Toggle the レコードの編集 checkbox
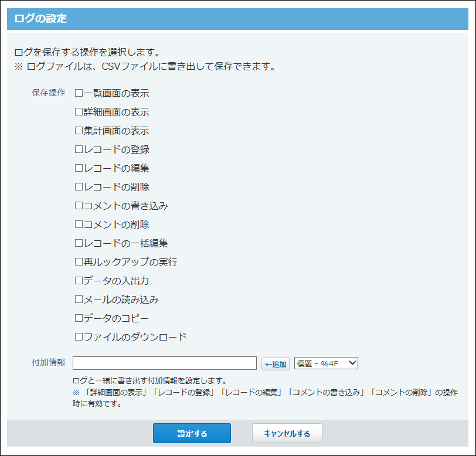The width and height of the screenshot is (476, 456). (79, 168)
